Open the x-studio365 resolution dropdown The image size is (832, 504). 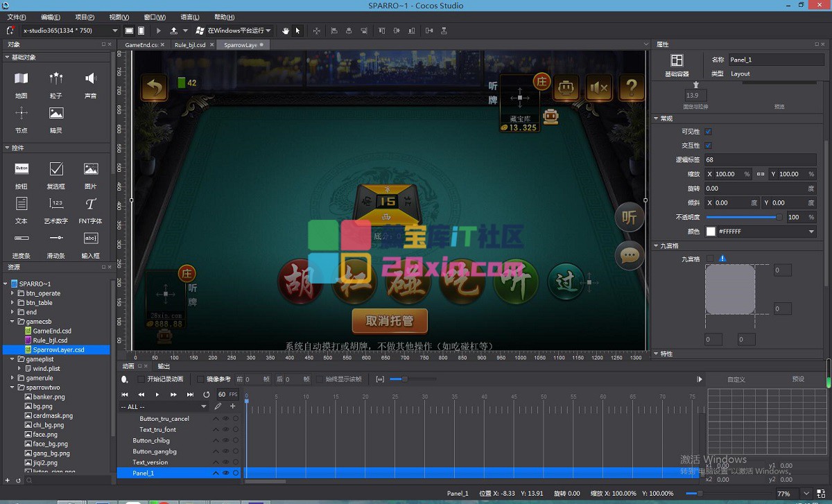point(70,31)
